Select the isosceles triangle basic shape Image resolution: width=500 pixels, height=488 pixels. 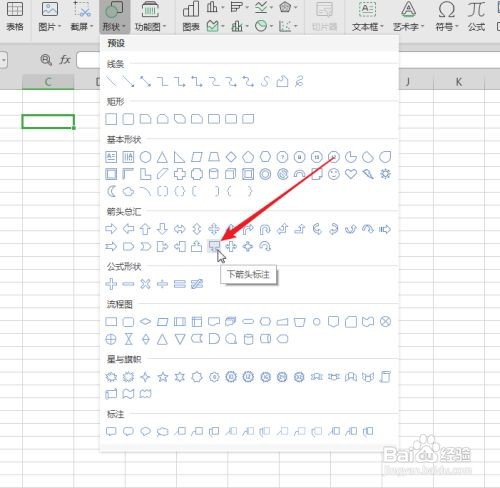click(x=162, y=157)
